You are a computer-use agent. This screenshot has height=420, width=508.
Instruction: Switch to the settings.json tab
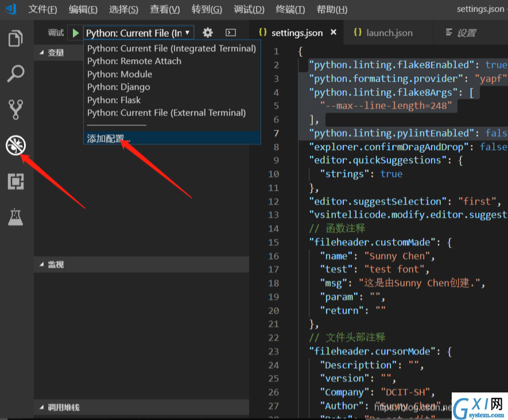point(297,33)
